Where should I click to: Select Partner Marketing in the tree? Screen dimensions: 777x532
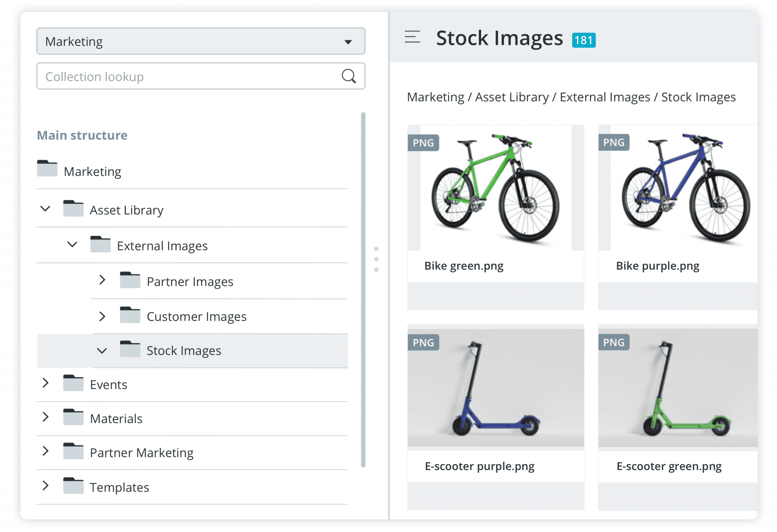141,452
